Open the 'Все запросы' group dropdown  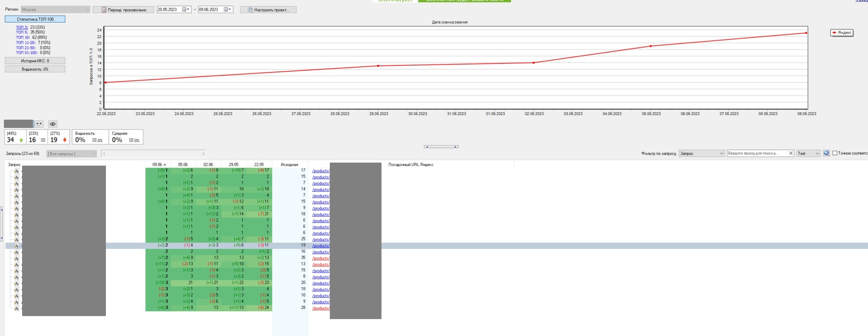point(72,154)
